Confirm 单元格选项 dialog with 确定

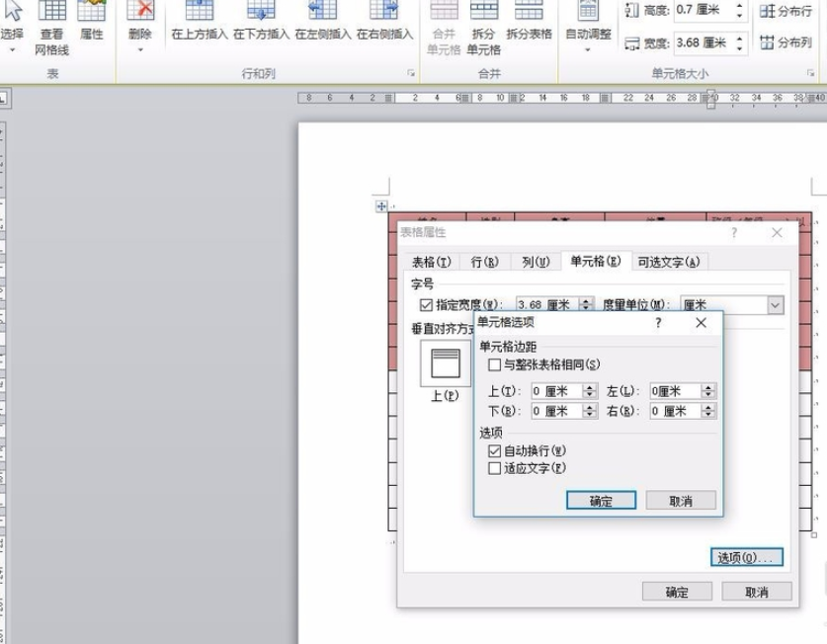tap(602, 501)
